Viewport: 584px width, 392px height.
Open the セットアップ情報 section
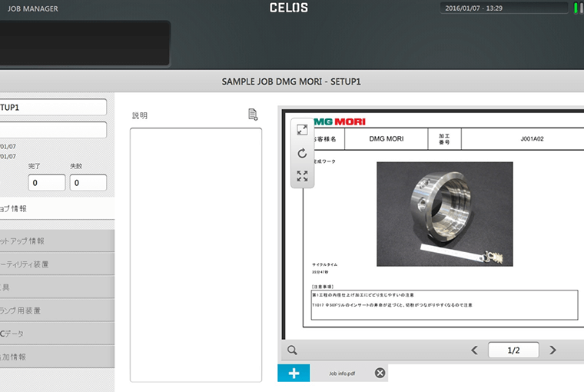pyautogui.click(x=57, y=241)
